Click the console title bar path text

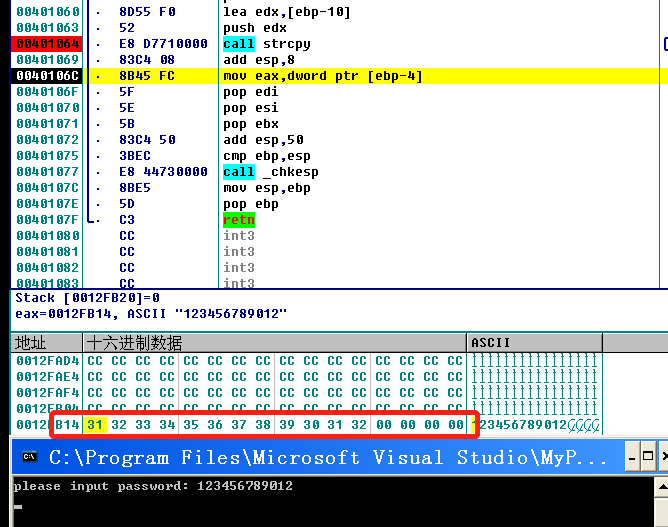(327, 458)
